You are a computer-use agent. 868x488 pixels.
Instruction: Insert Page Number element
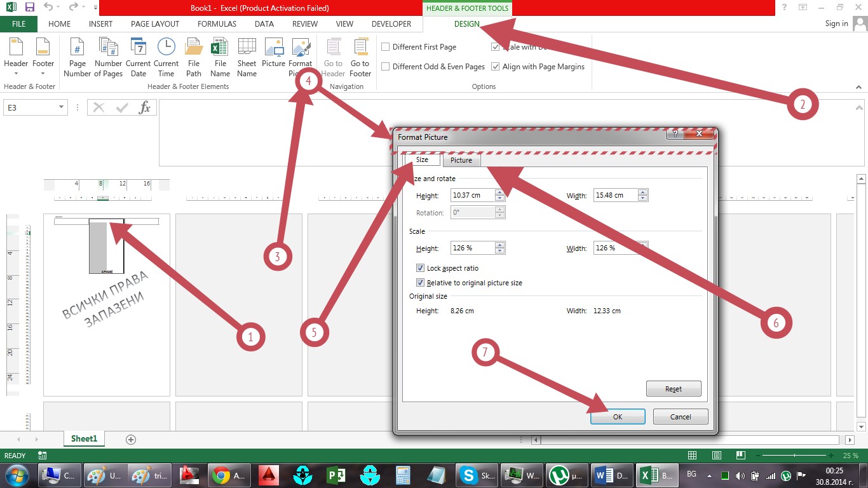(78, 57)
